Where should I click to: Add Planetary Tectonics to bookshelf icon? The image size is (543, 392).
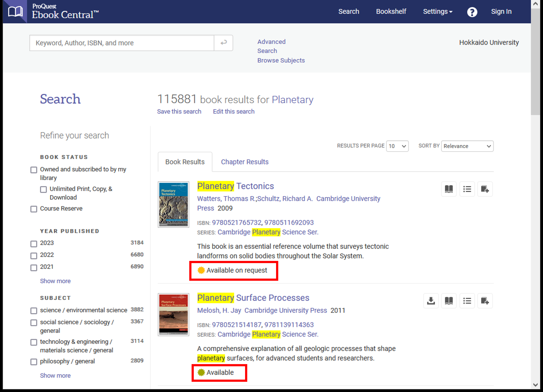(485, 189)
